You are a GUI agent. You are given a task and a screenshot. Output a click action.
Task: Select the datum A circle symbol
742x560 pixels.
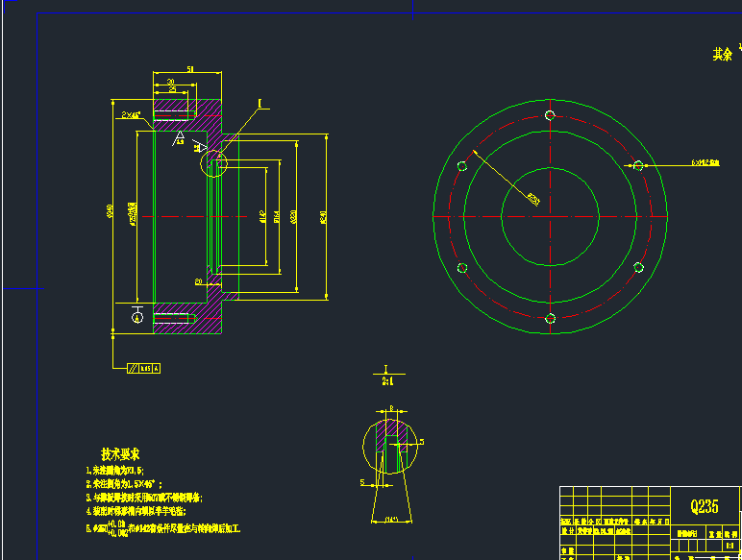(137, 316)
